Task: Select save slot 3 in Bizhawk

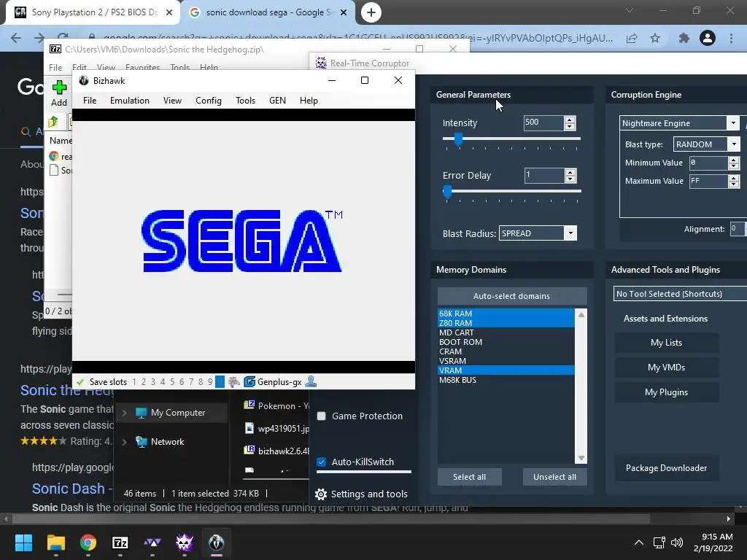Action: tap(153, 382)
